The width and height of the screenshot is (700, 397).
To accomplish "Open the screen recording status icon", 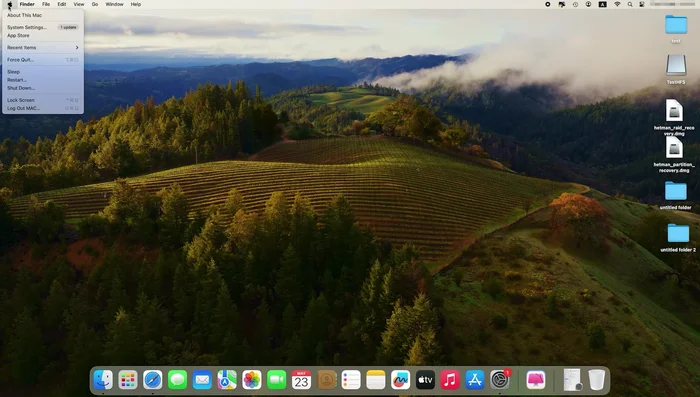I will (x=547, y=4).
